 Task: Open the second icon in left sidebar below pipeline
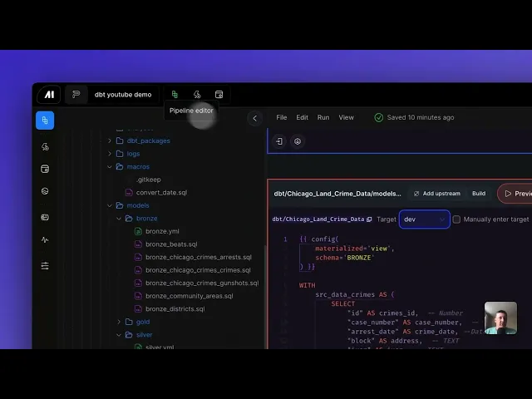click(x=45, y=146)
